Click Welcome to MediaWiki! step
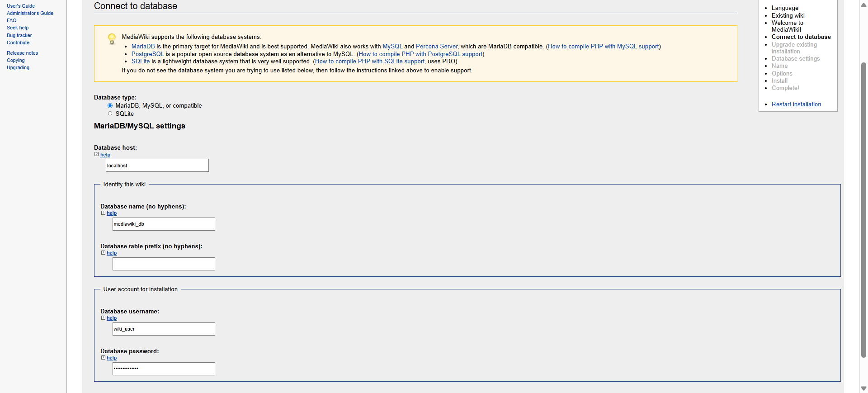 (788, 26)
